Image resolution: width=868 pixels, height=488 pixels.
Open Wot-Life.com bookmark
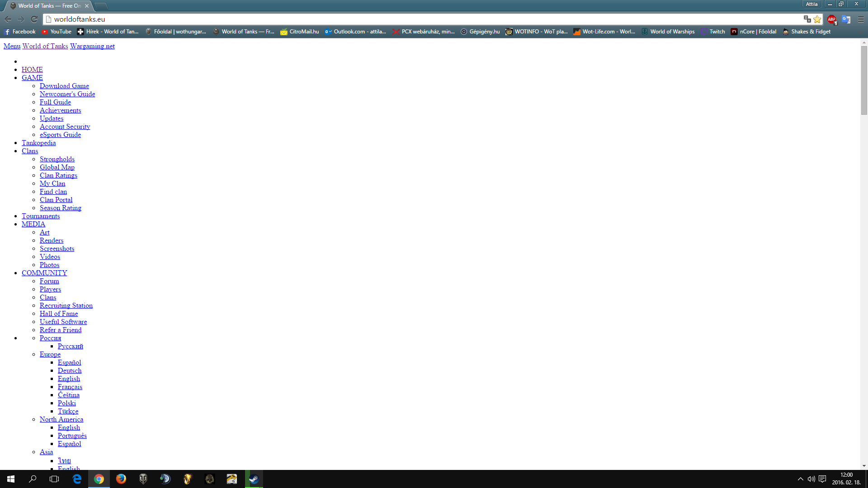pyautogui.click(x=604, y=32)
